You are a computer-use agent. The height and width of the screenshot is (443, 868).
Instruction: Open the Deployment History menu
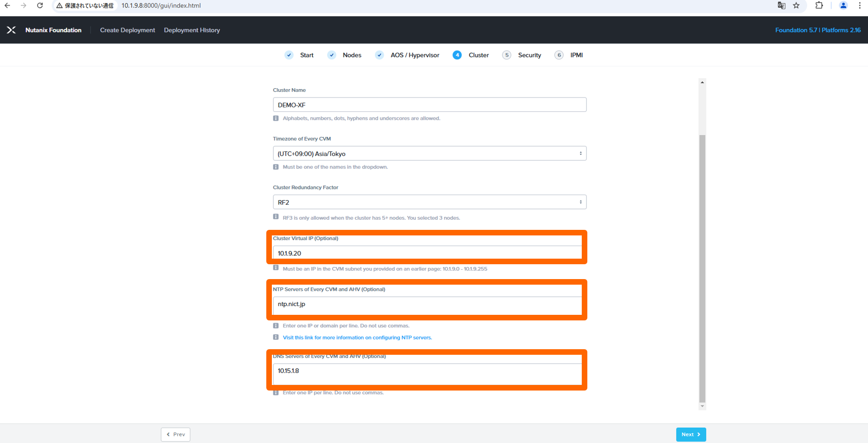click(x=192, y=30)
